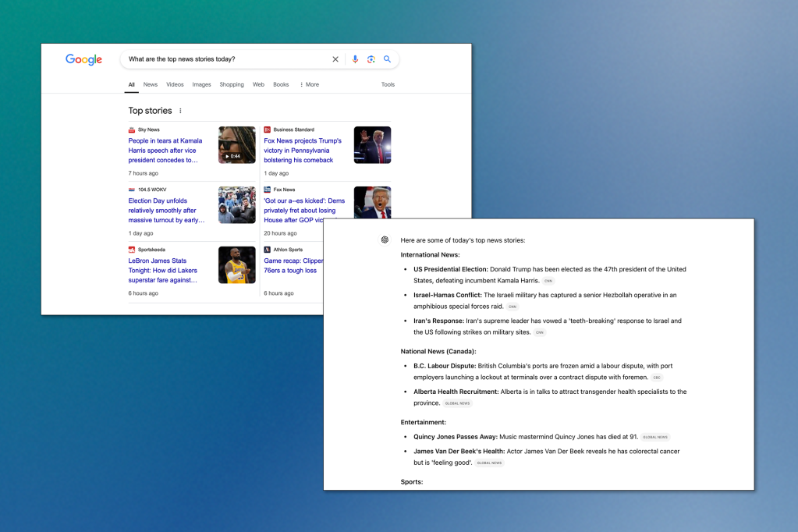Switch to the Videos search tab
Screen dimensions: 798x532
(x=175, y=84)
